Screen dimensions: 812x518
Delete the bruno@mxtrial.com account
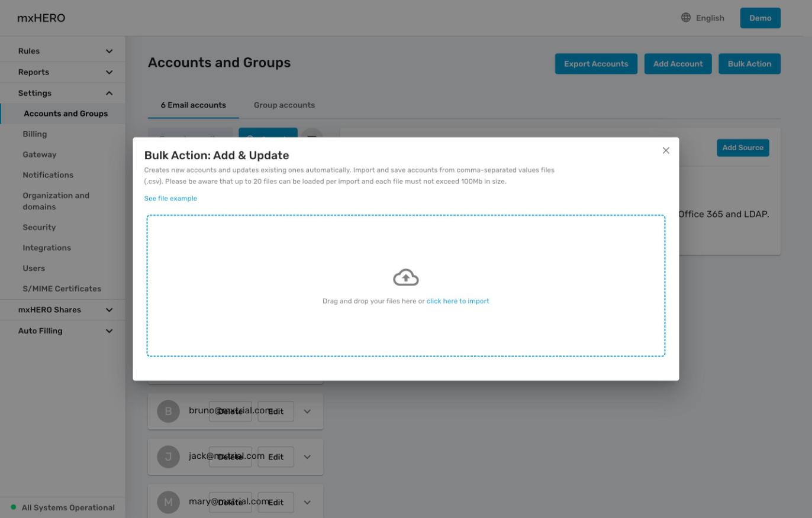tap(230, 412)
